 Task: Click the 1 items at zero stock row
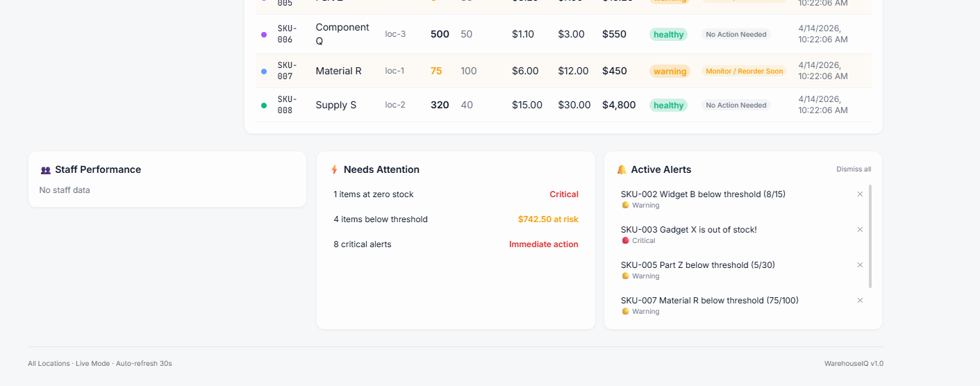click(x=456, y=194)
